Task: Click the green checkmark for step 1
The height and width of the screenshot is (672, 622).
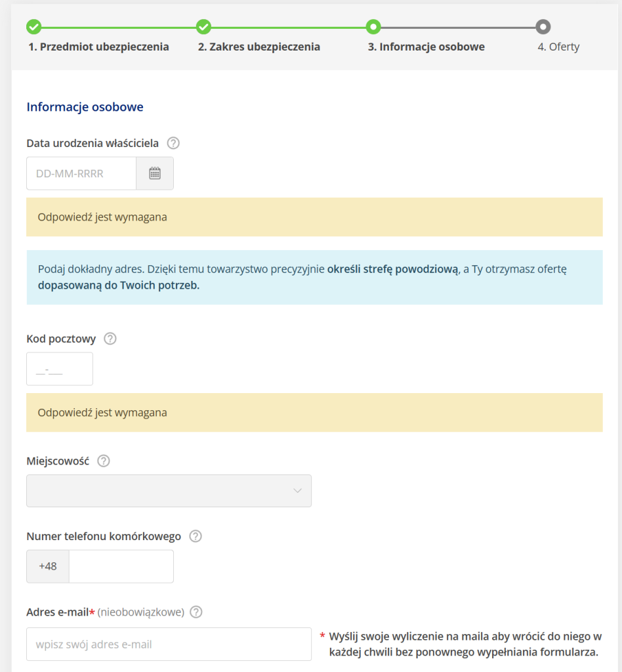Action: (33, 27)
